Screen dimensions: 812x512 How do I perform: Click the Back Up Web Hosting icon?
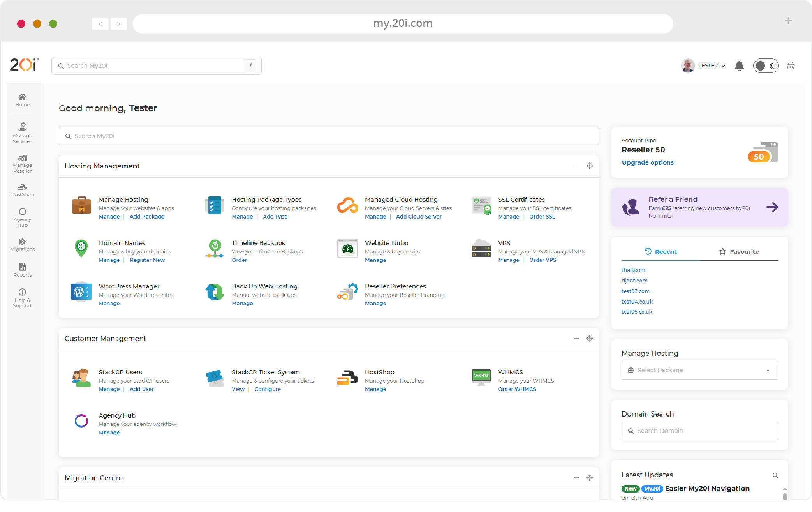(215, 292)
